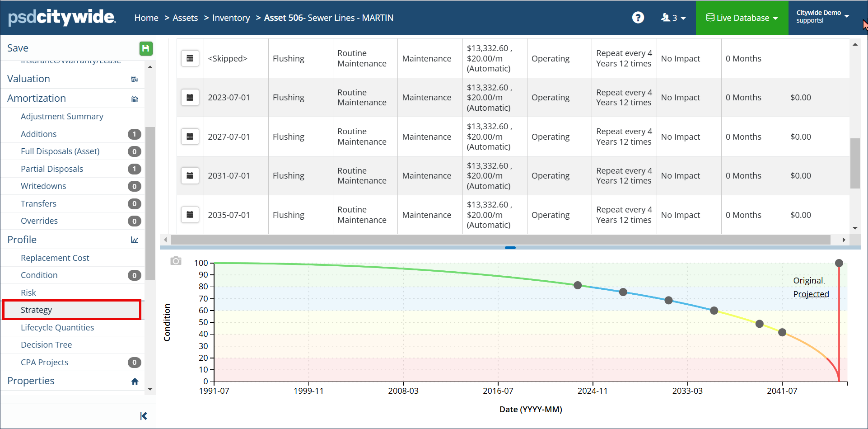Select Decision Tree in Profile section
This screenshot has width=868, height=429.
pyautogui.click(x=47, y=345)
